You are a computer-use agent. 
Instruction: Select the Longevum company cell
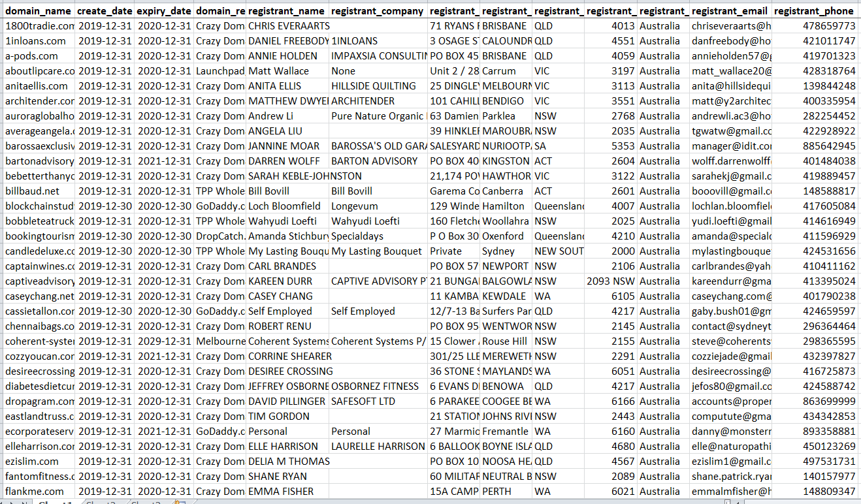[x=378, y=206]
